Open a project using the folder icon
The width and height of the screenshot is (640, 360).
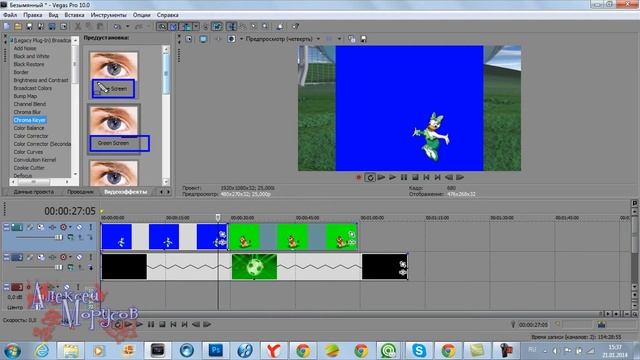tap(18, 27)
